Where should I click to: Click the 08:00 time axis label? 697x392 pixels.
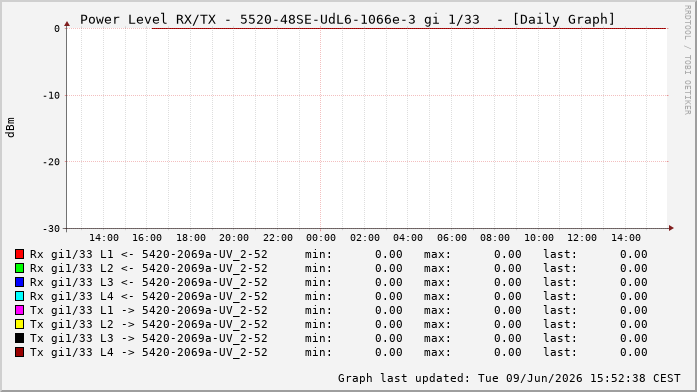pos(495,238)
